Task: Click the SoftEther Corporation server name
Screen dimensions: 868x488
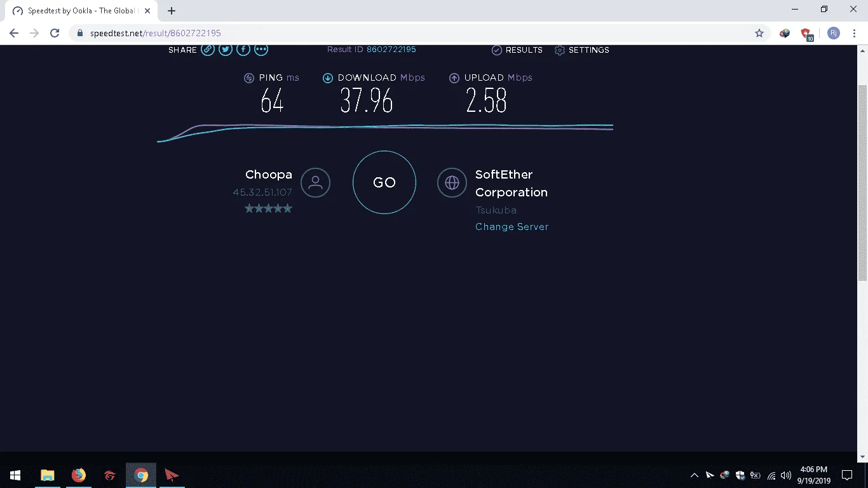Action: [512, 183]
